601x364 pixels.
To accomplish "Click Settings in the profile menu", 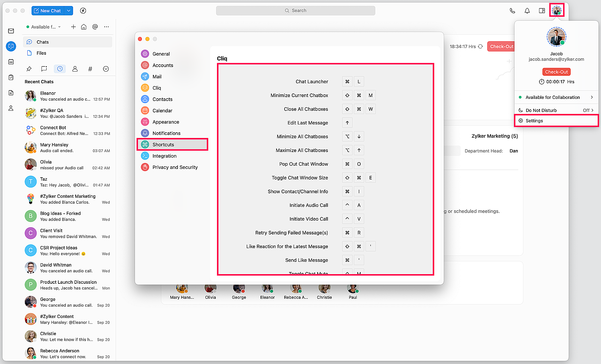I will pos(534,121).
